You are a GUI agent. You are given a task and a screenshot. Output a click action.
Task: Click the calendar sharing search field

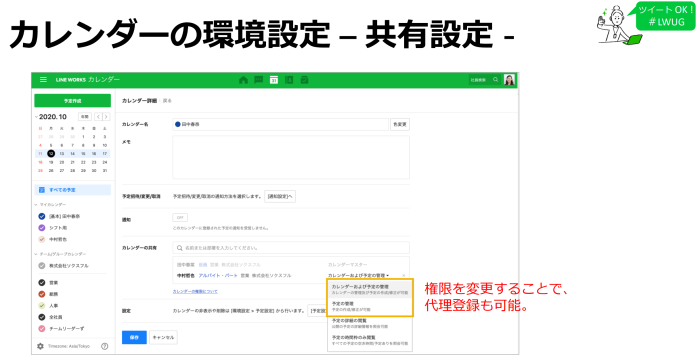pyautogui.click(x=291, y=248)
